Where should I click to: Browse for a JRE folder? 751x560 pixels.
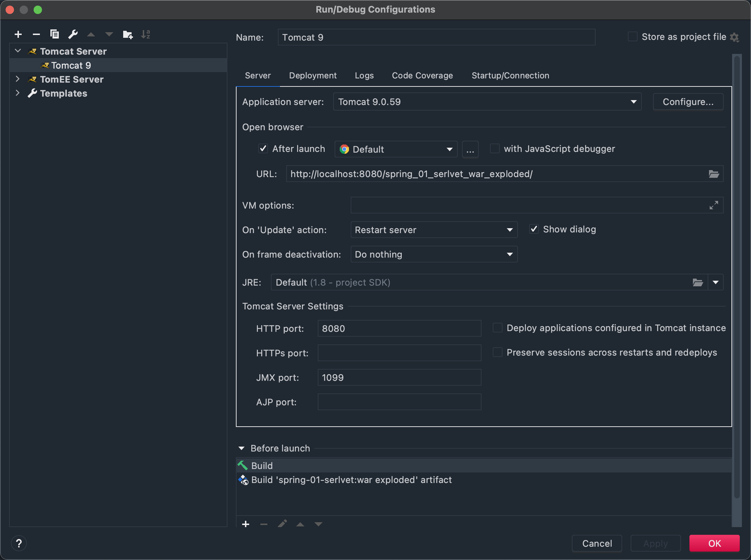(x=698, y=282)
